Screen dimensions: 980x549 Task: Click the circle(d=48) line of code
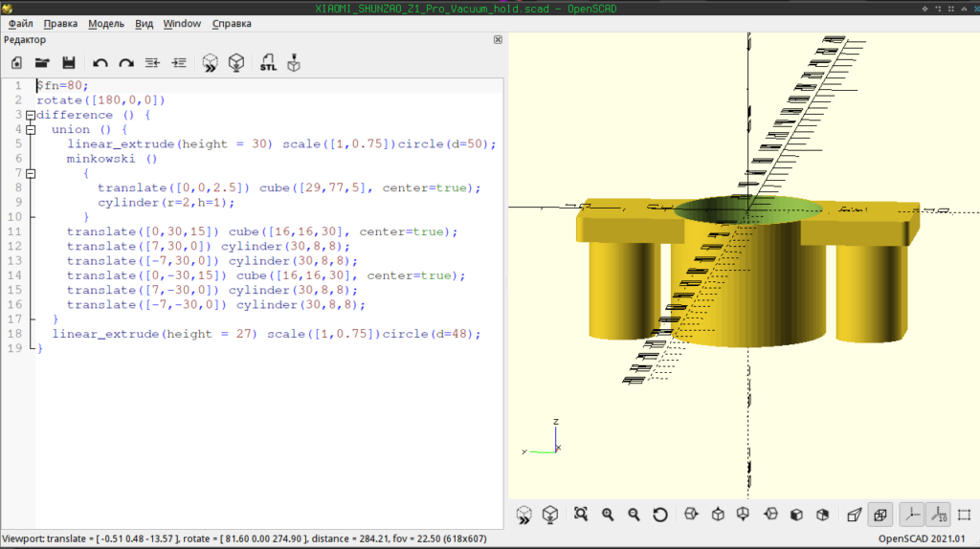[266, 334]
